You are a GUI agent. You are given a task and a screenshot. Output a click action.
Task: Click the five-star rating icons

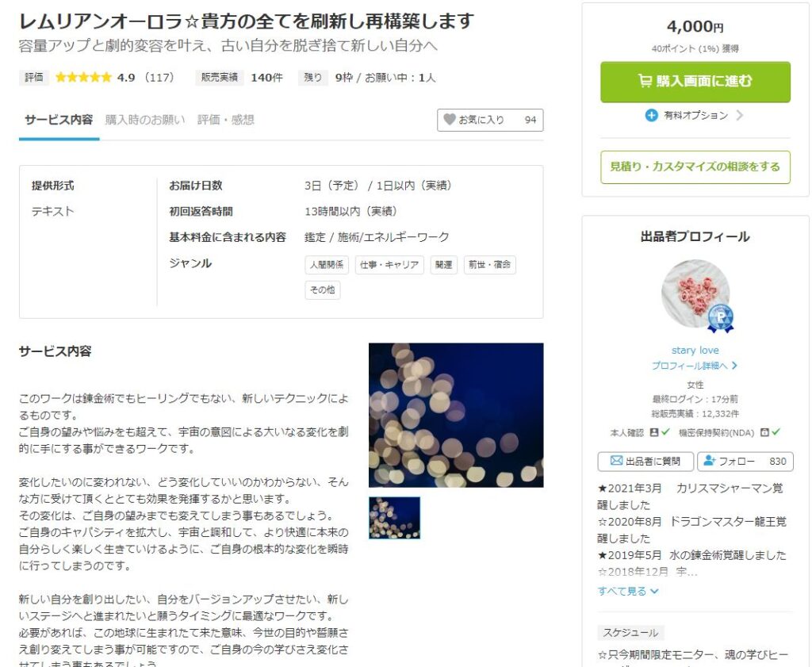click(x=83, y=78)
